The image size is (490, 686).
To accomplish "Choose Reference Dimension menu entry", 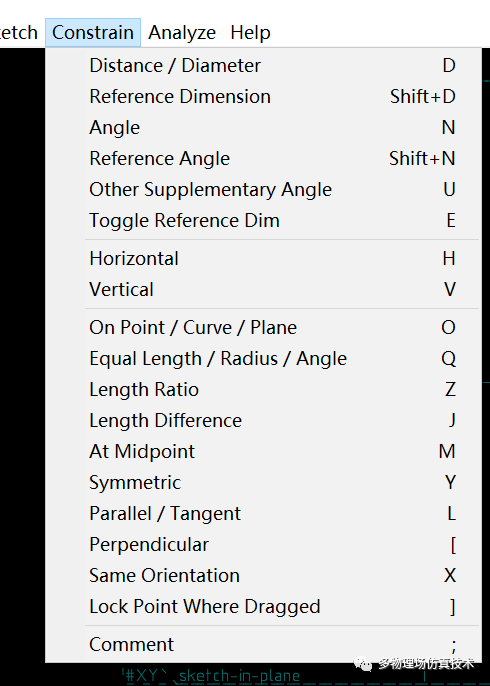I will [262, 97].
